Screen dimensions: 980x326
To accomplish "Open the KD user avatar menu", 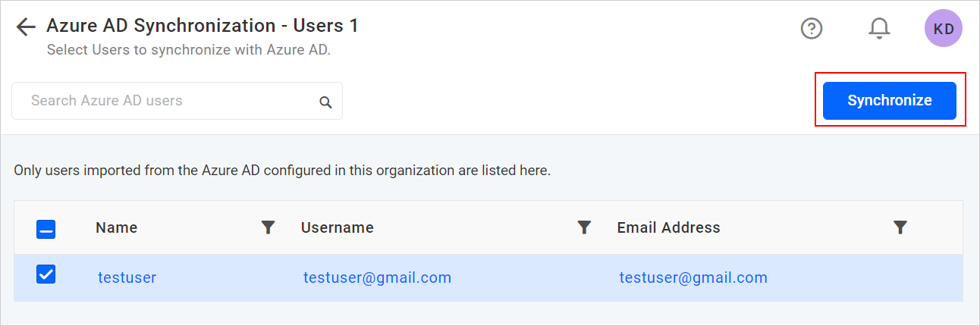I will click(944, 29).
